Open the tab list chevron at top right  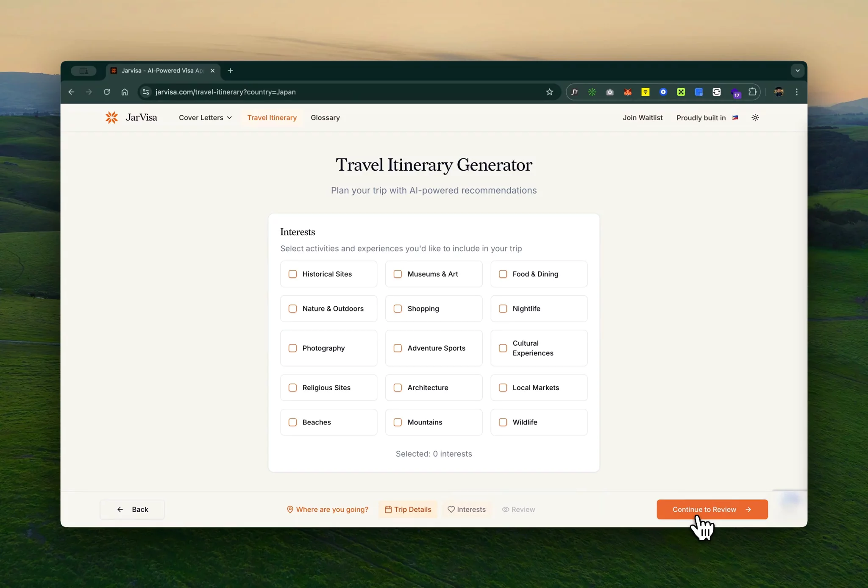[797, 70]
